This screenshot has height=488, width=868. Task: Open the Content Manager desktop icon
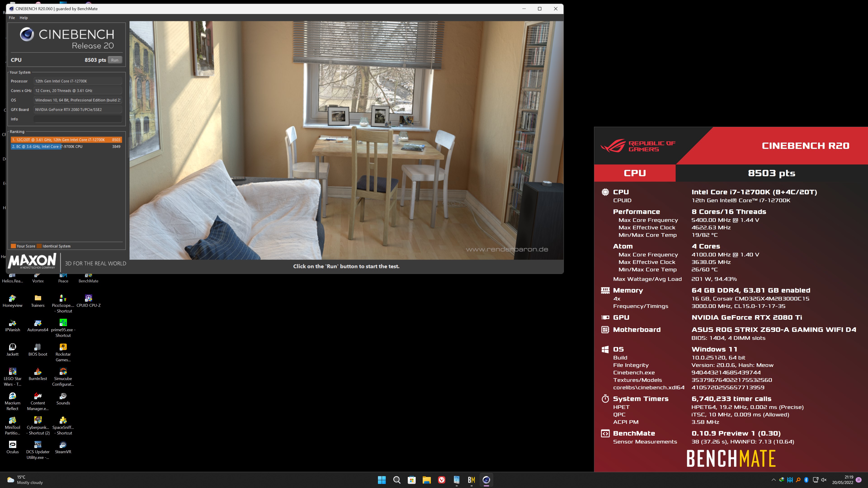[x=38, y=401]
